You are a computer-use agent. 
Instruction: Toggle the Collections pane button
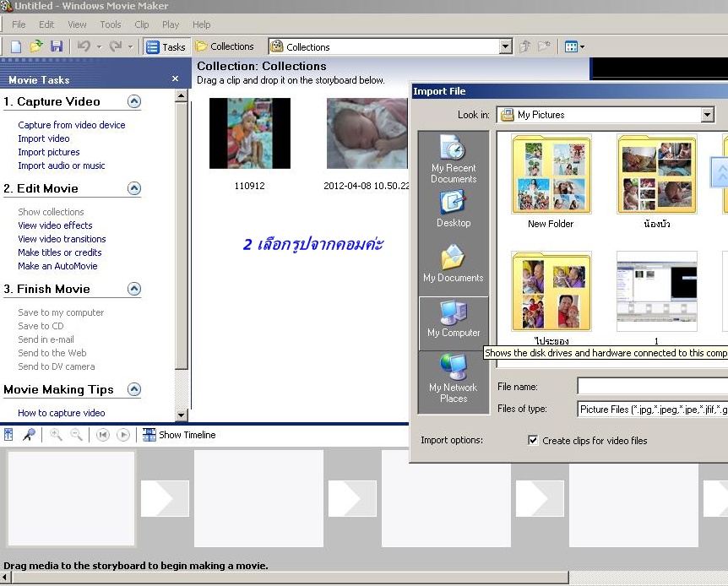pos(225,46)
